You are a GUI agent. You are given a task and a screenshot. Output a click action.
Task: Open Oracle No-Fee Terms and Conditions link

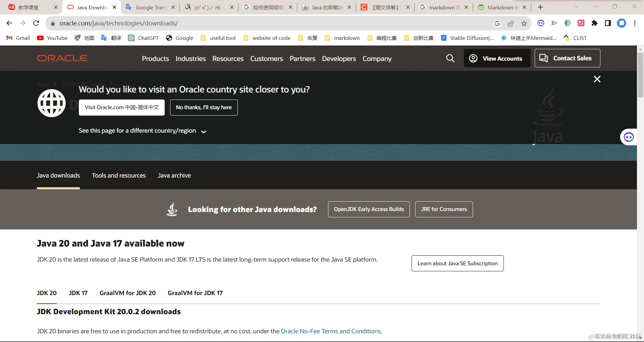point(331,331)
